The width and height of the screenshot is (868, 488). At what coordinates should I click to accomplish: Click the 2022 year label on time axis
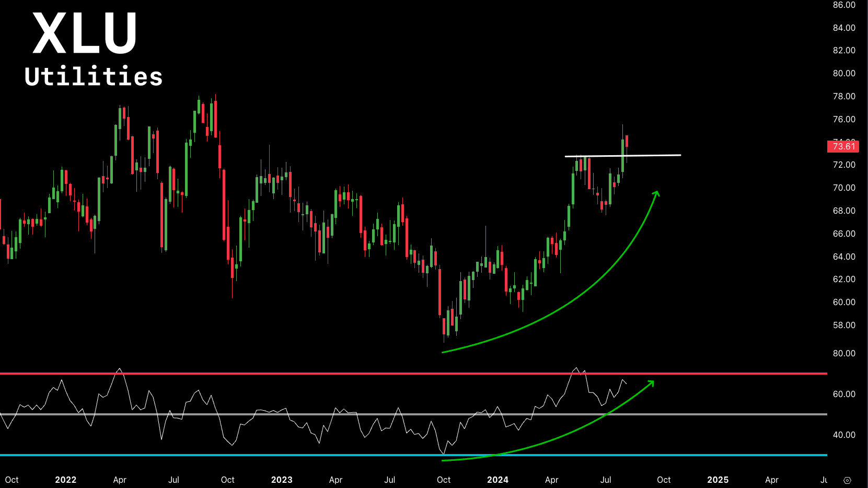pyautogui.click(x=66, y=480)
